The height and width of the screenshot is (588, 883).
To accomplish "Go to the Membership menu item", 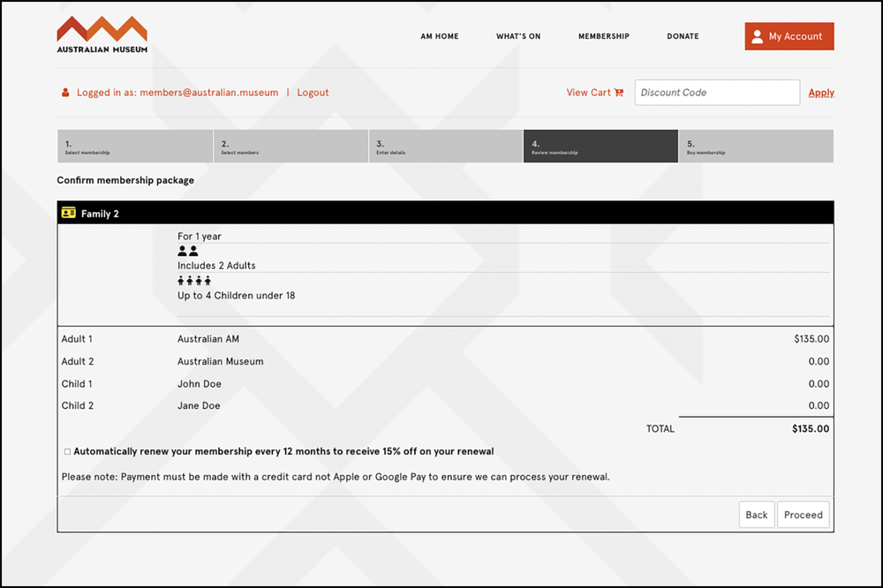I will 604,36.
